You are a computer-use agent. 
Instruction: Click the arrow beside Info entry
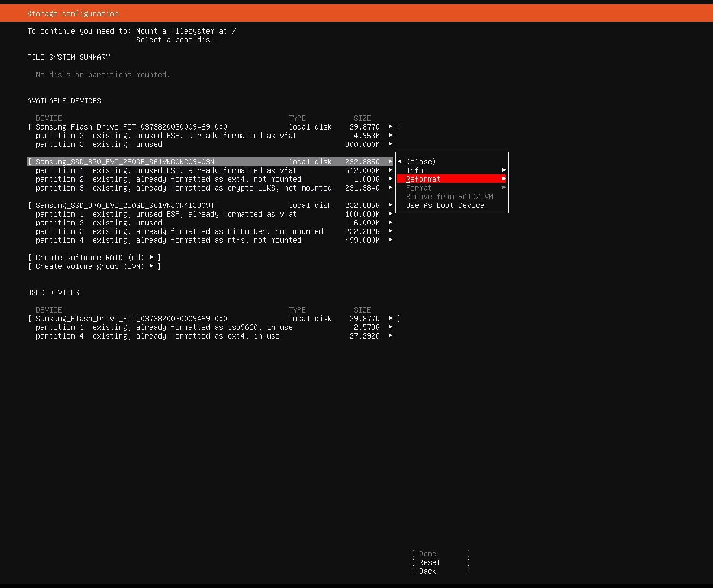pyautogui.click(x=504, y=170)
